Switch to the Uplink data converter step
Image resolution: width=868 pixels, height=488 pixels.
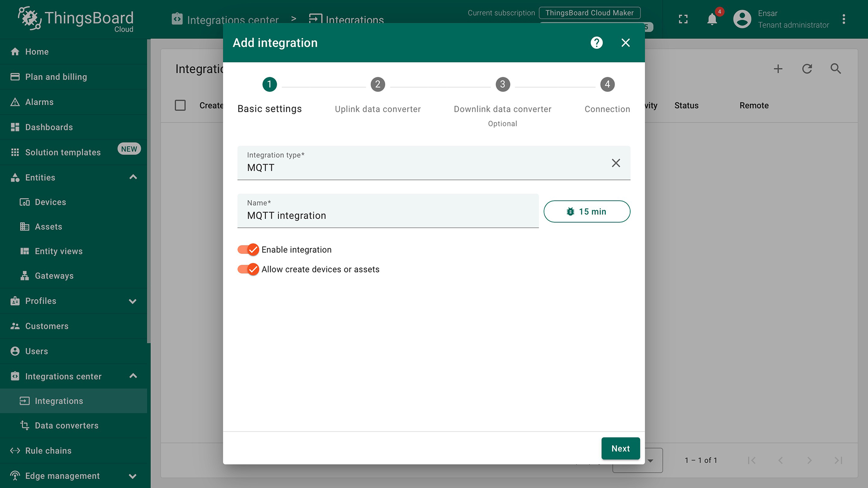click(377, 84)
